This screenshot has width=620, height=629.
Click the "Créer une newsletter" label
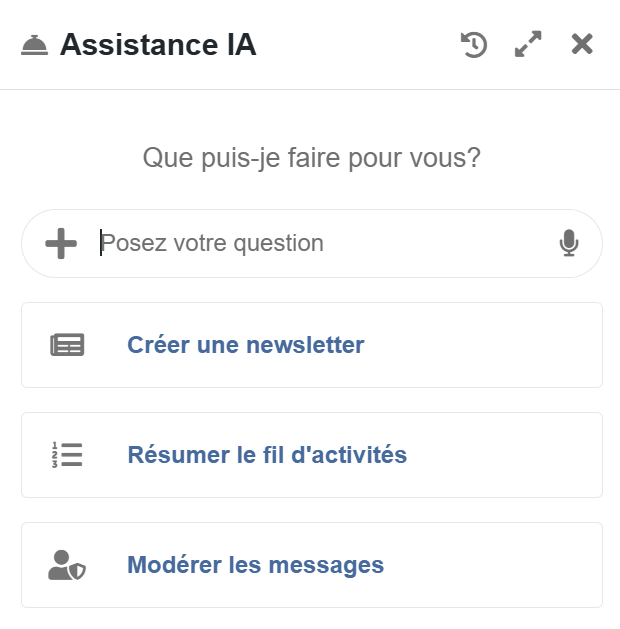[245, 345]
